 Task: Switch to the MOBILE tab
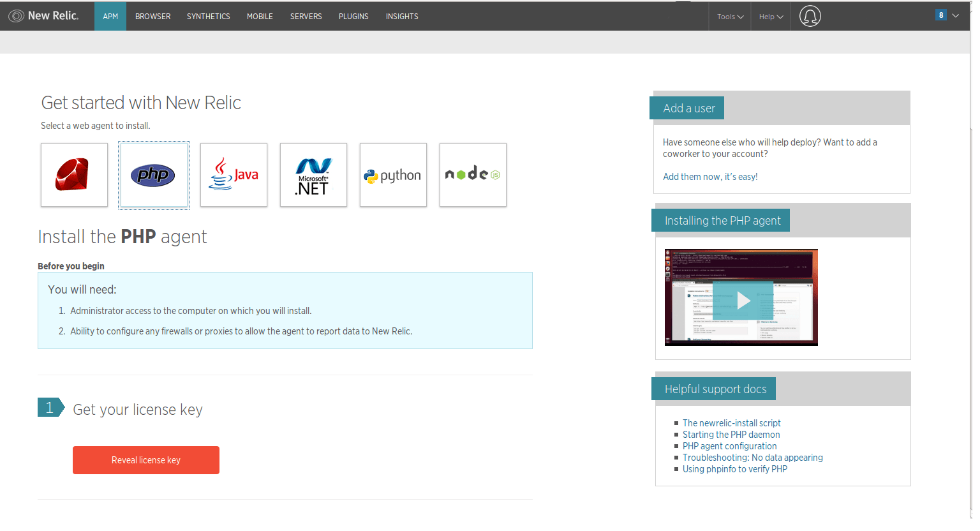click(260, 16)
